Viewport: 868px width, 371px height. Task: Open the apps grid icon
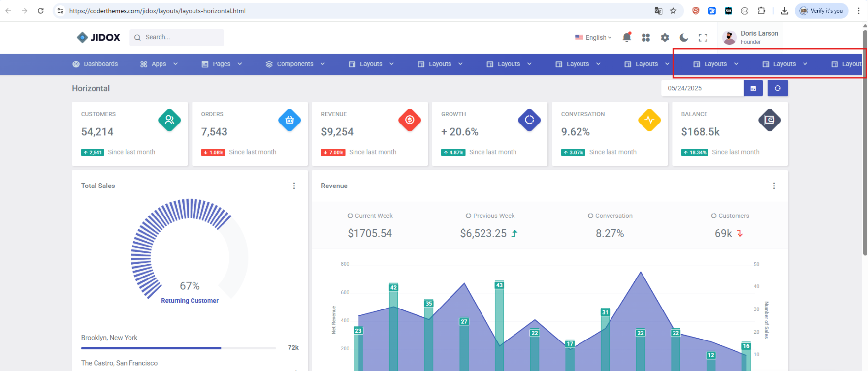coord(646,38)
